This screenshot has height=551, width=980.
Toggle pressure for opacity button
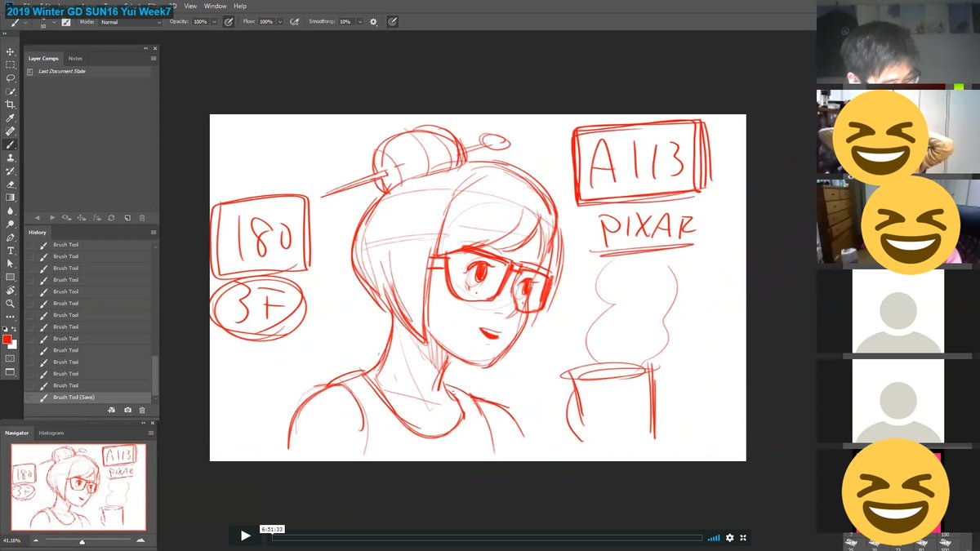click(x=228, y=22)
